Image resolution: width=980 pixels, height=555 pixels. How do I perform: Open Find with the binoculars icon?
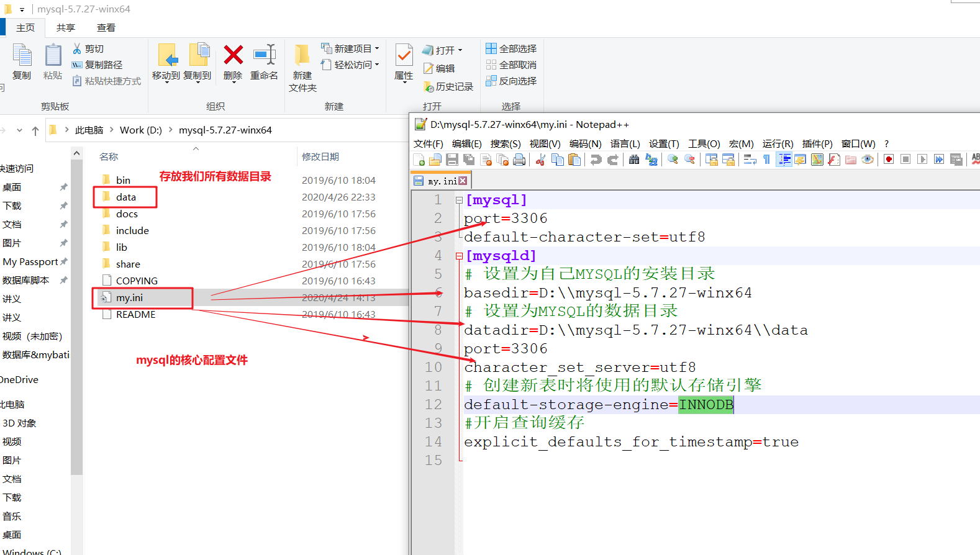click(634, 160)
